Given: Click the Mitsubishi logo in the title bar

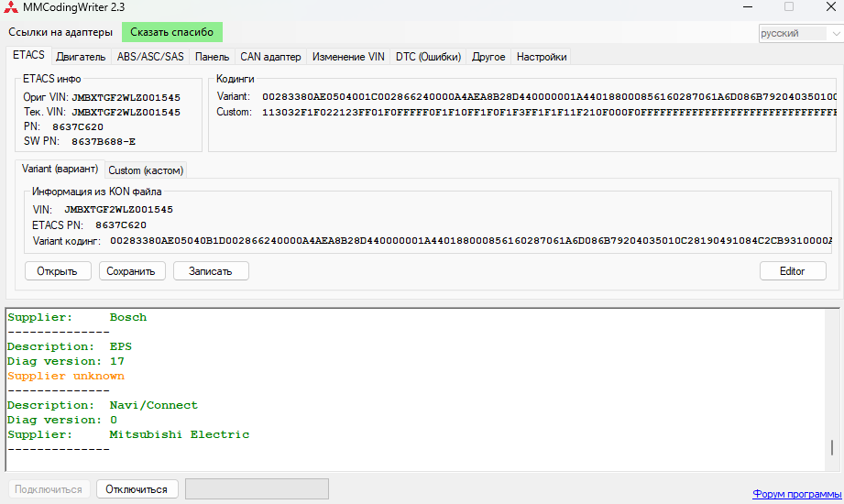Looking at the screenshot, I should [11, 7].
